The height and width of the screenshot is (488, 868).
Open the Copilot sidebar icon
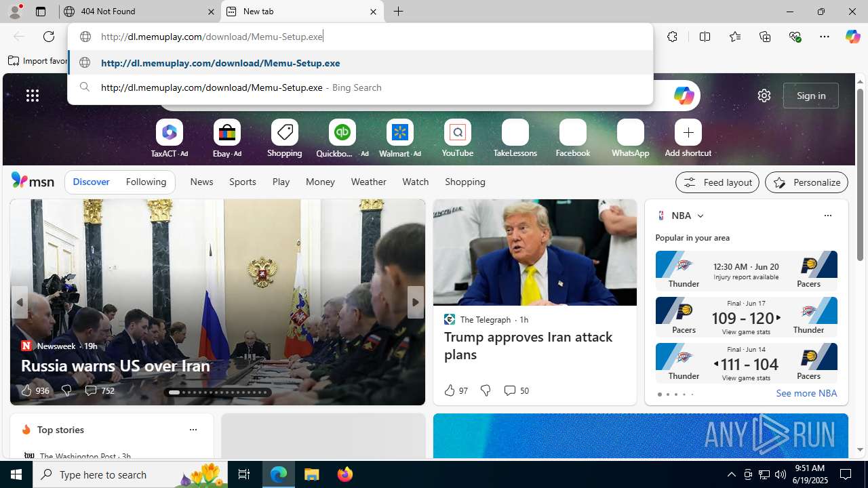coord(852,37)
